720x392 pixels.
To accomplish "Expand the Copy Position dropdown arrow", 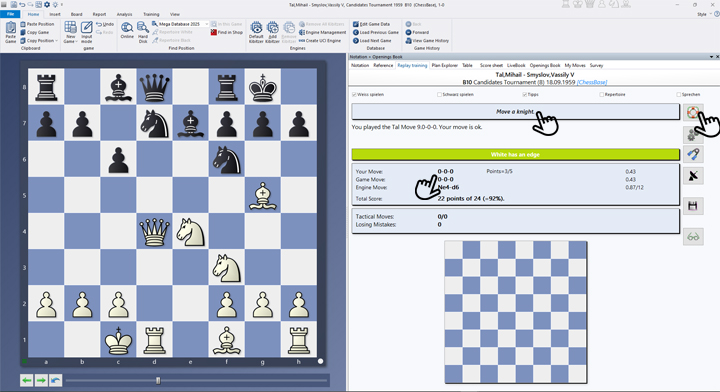I will click(56, 41).
